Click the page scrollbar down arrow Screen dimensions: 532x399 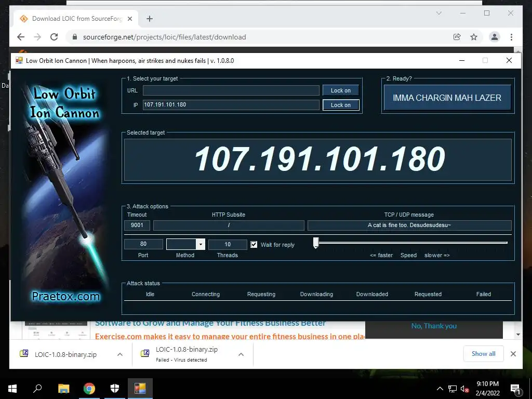518,335
